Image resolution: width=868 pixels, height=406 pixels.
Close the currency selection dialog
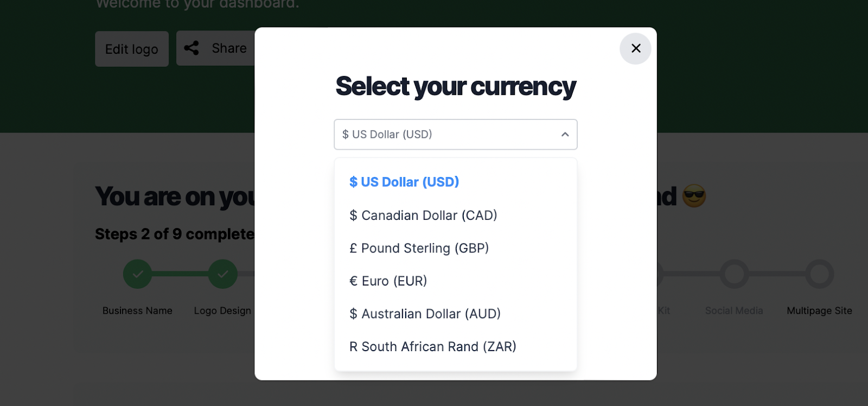[635, 48]
